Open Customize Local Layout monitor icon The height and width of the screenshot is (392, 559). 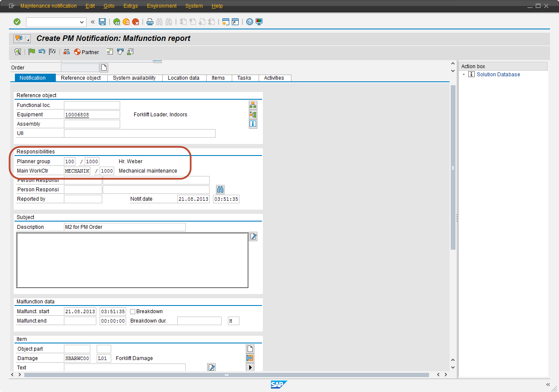click(259, 22)
